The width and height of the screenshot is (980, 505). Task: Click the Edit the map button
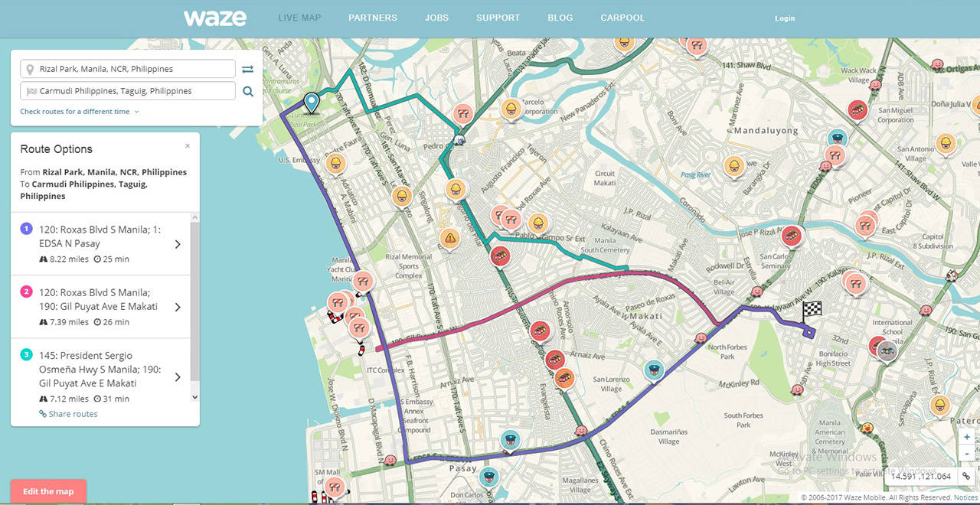click(x=48, y=491)
